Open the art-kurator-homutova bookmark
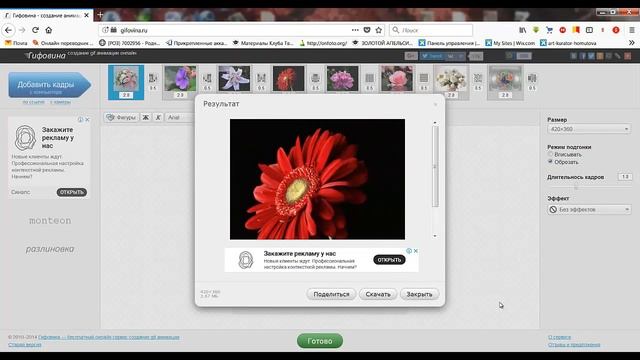This screenshot has height=360, width=640. tap(568, 43)
